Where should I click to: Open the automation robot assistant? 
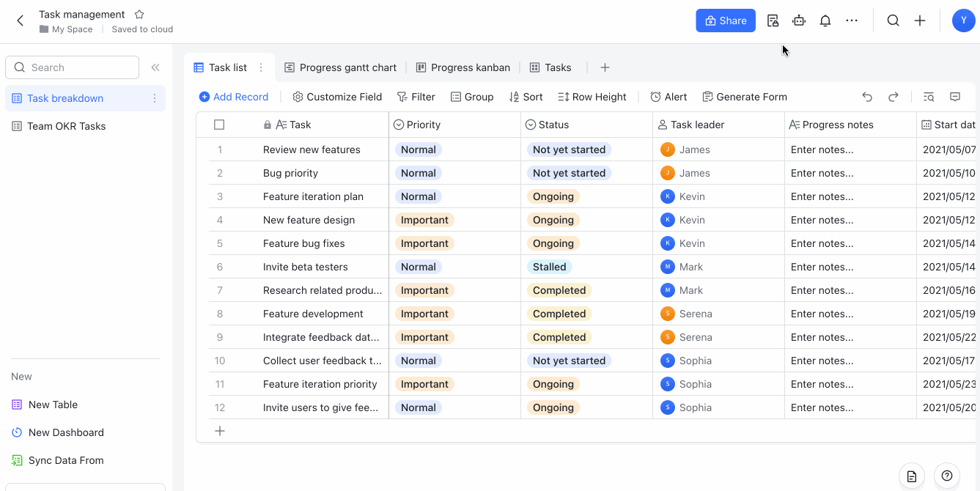[x=799, y=21]
